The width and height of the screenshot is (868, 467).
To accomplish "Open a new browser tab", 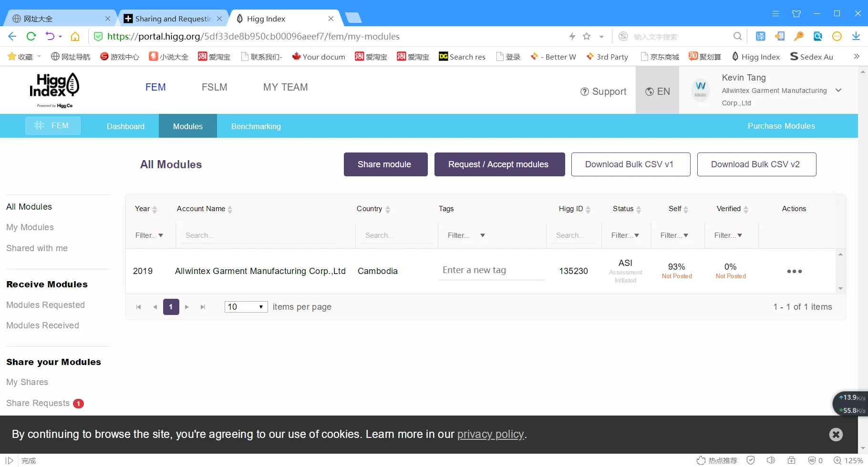I will coord(353,18).
